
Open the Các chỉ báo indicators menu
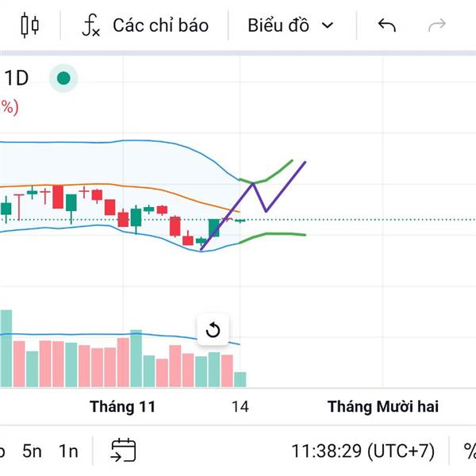point(146,25)
